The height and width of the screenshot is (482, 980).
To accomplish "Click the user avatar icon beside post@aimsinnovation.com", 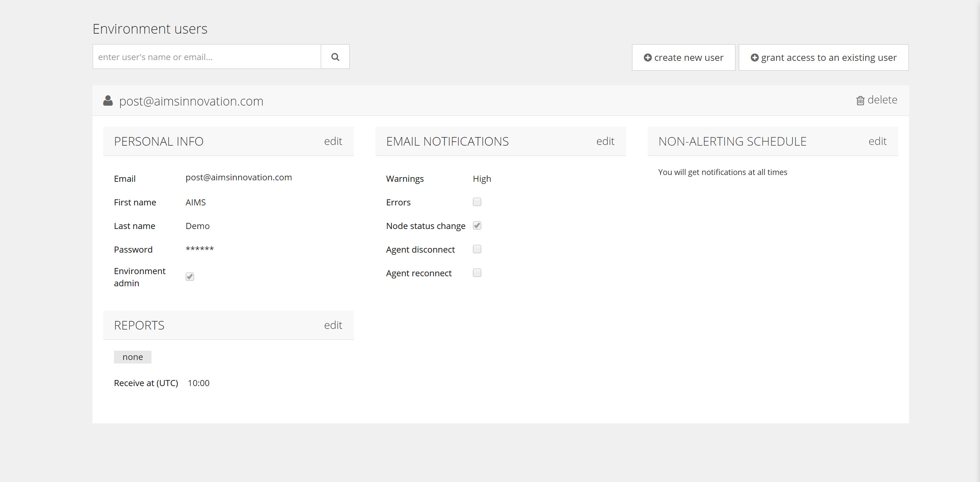I will (x=108, y=101).
